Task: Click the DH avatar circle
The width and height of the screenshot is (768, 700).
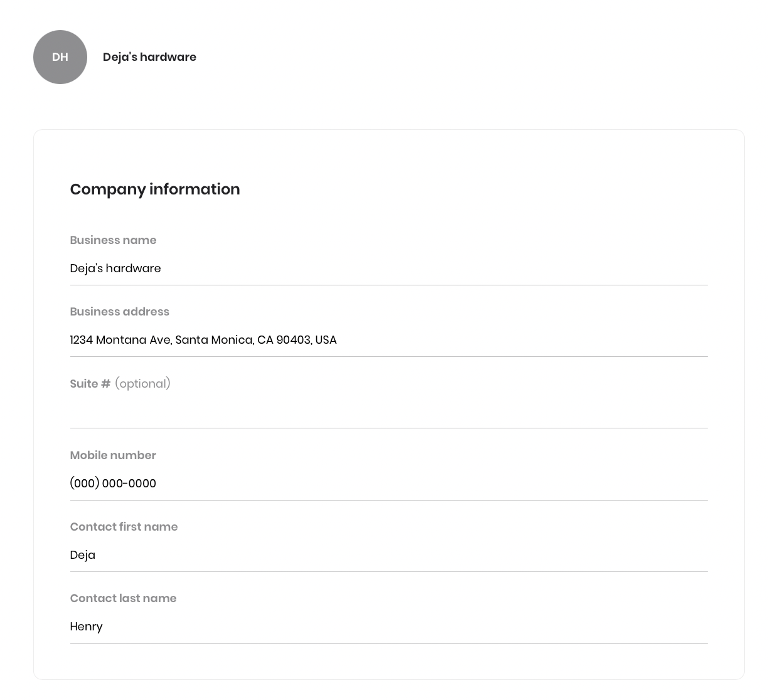Action: tap(60, 57)
